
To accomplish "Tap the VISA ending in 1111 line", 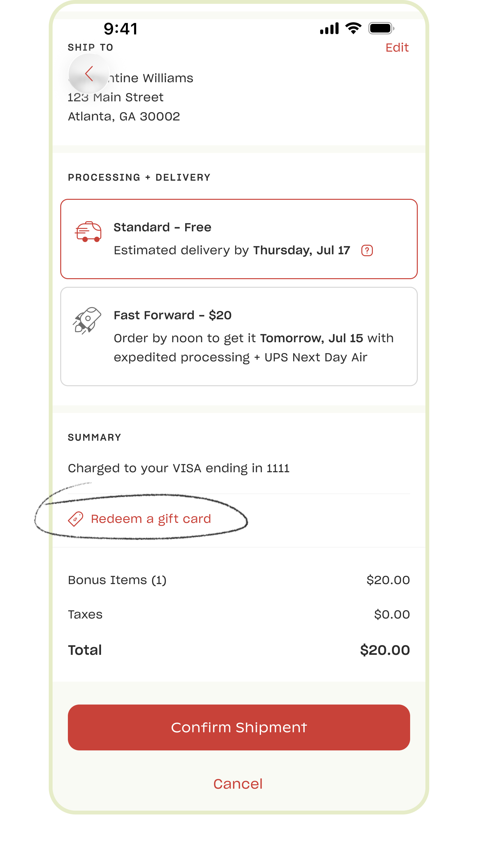I will pyautogui.click(x=178, y=468).
